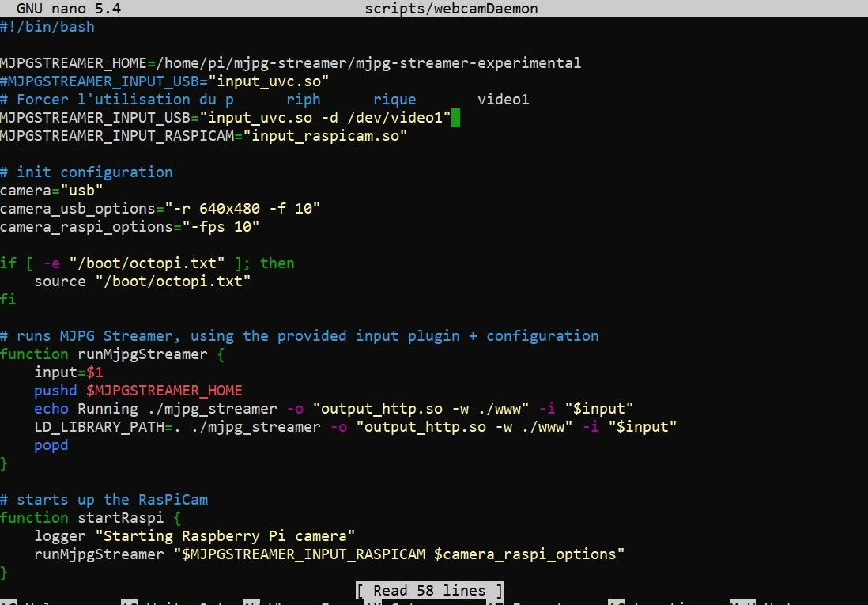Click the "function startRaspi {" line
The width and height of the screenshot is (868, 605).
click(x=91, y=518)
